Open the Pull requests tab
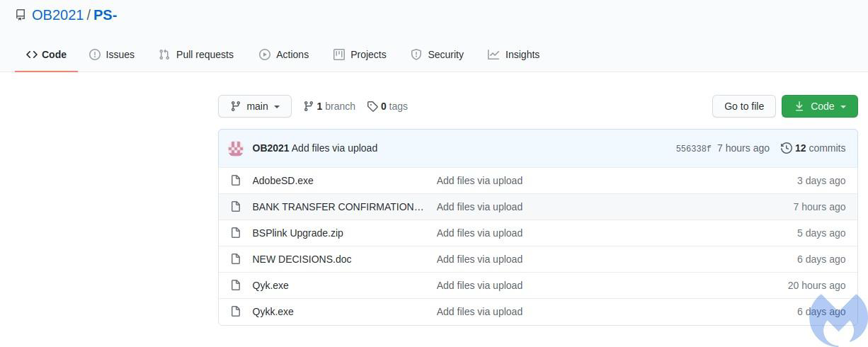Screen dimensions: 868x347 (196, 55)
